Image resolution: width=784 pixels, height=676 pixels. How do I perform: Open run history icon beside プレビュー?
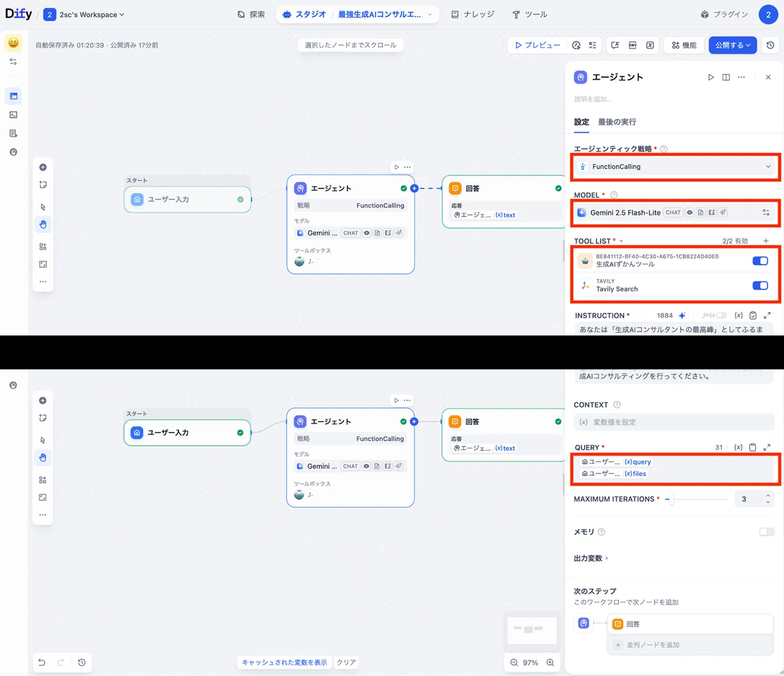(x=576, y=45)
